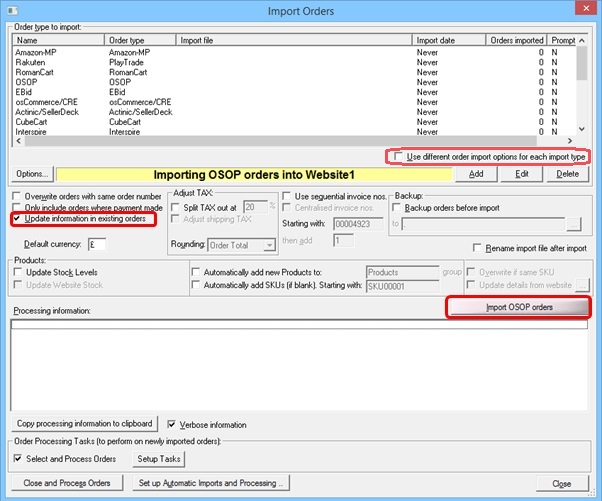Select the Rakuten row
The width and height of the screenshot is (602, 501).
(294, 62)
